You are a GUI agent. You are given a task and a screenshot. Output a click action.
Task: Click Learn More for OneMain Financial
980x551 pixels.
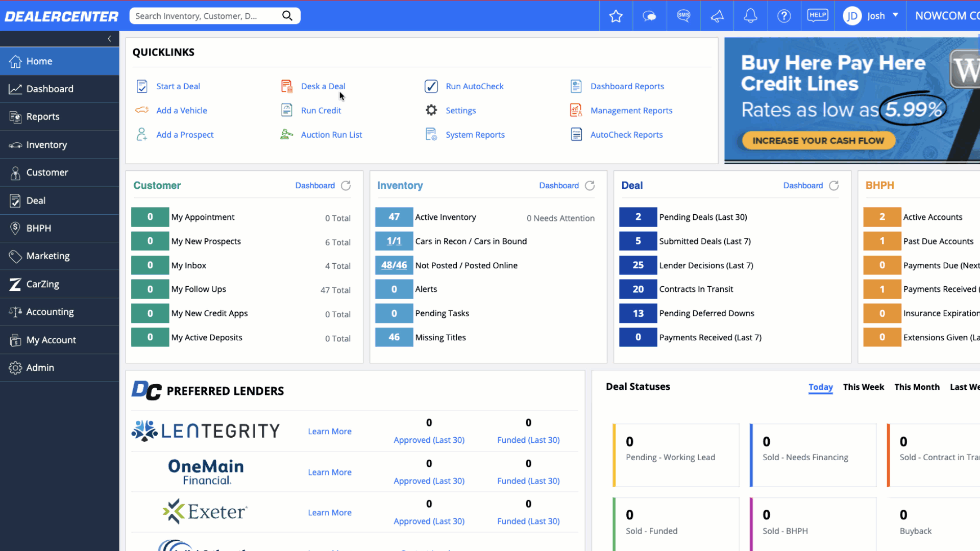tap(330, 472)
